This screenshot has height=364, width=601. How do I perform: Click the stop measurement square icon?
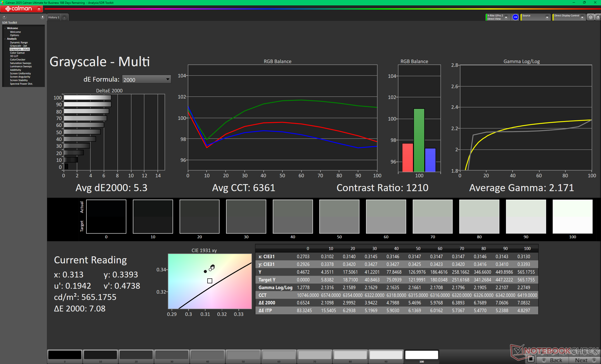[531, 359]
